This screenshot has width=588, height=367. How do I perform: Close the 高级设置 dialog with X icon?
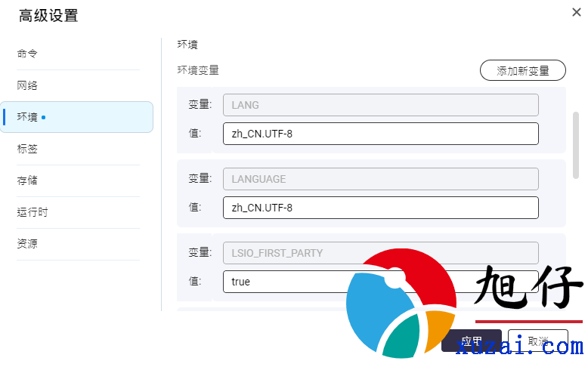[x=577, y=12]
